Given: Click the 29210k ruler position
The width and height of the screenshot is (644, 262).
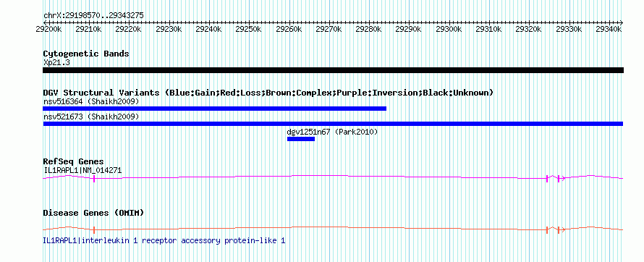Looking at the screenshot, I should [x=89, y=29].
